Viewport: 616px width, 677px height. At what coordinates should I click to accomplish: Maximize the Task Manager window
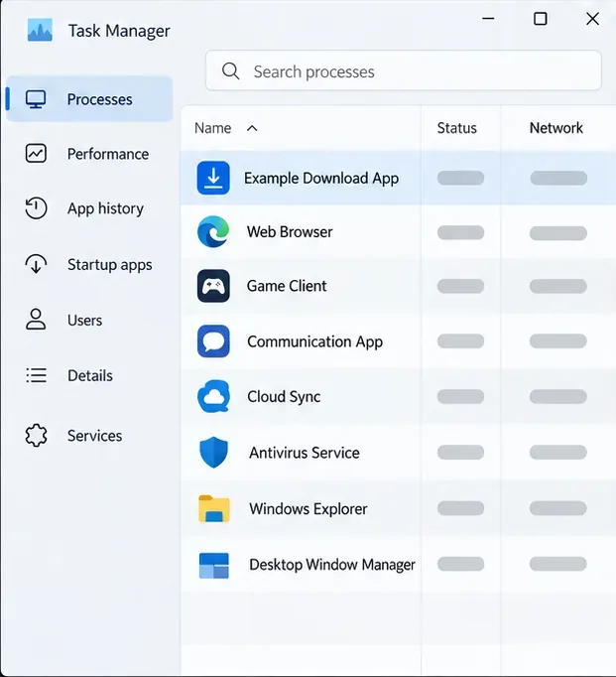click(x=540, y=19)
